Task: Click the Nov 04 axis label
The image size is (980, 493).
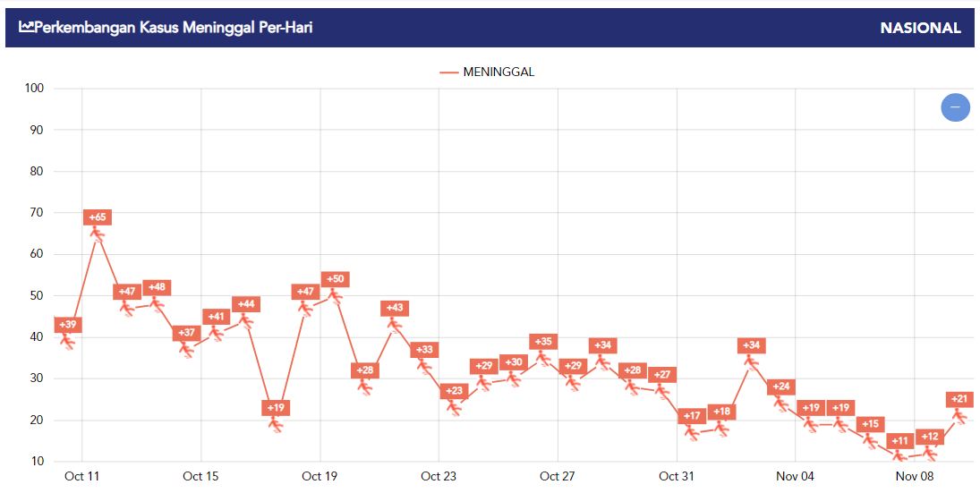Action: tap(795, 476)
